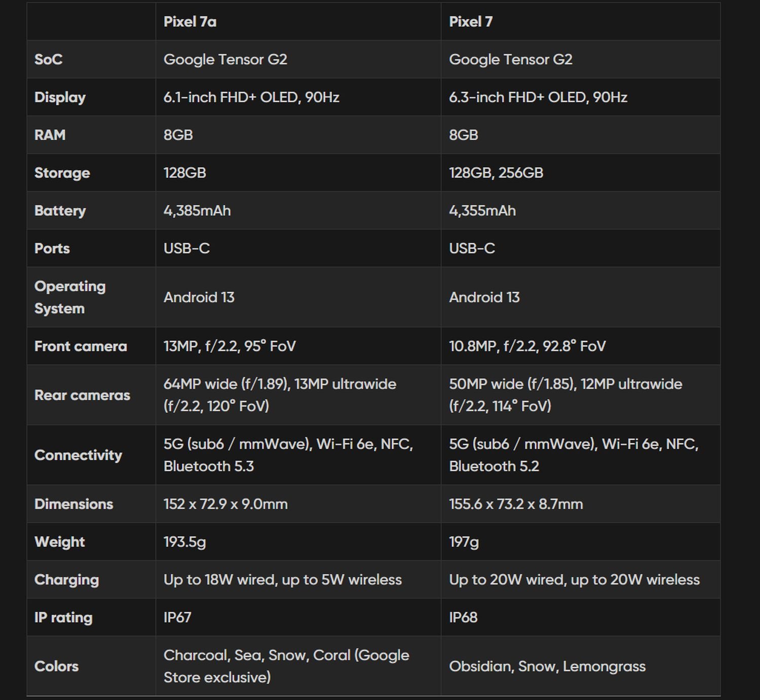Click the 6.1-inch FHD+ OLED display cell
760x700 pixels.
251,97
